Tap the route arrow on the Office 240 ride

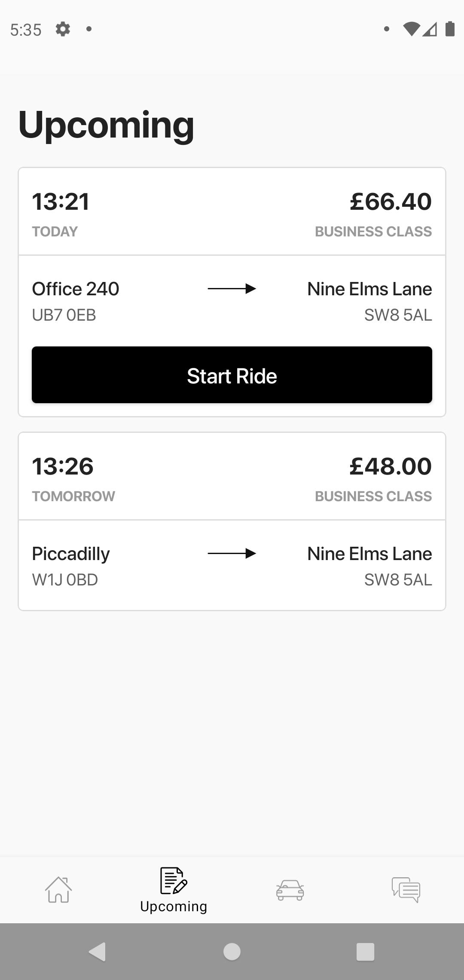tap(232, 288)
